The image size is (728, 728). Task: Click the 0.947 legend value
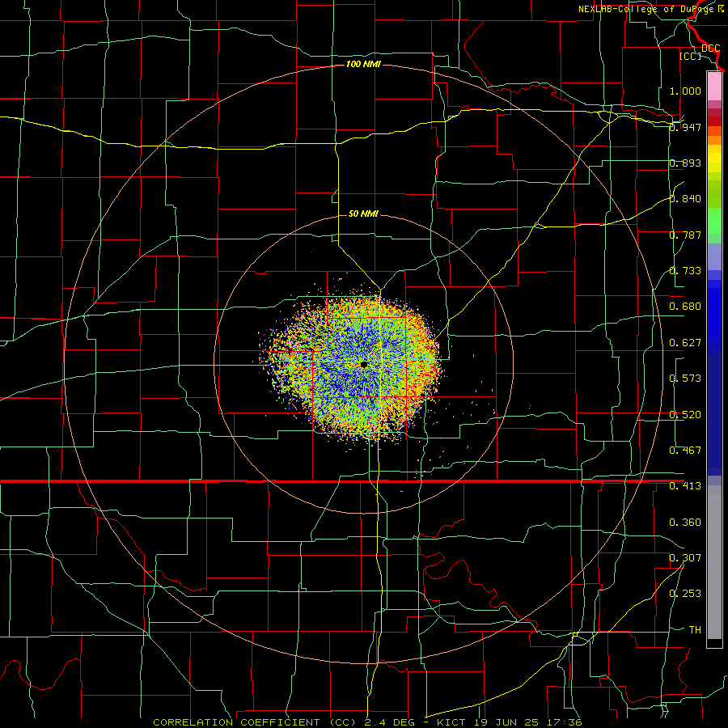point(685,127)
